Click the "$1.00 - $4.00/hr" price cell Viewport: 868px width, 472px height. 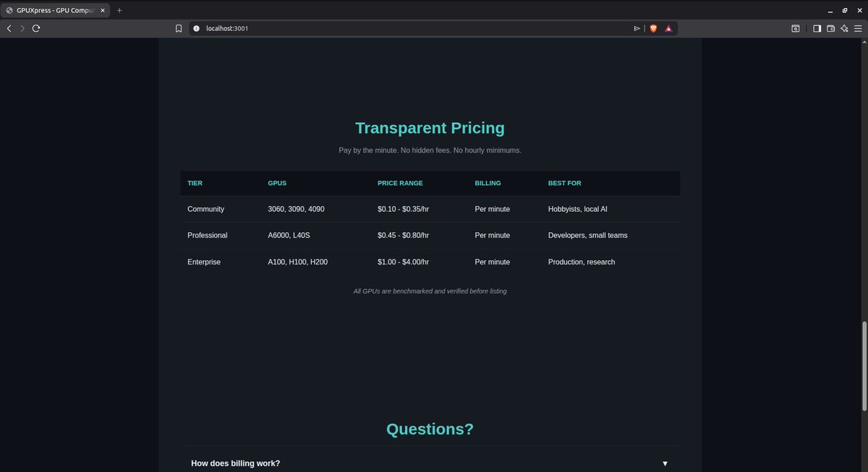click(x=403, y=262)
